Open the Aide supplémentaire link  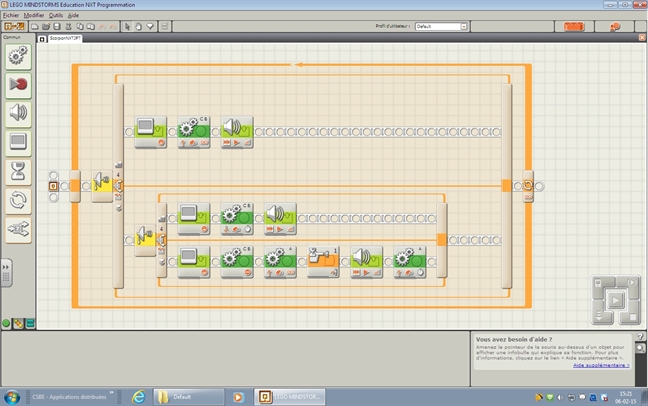click(601, 365)
